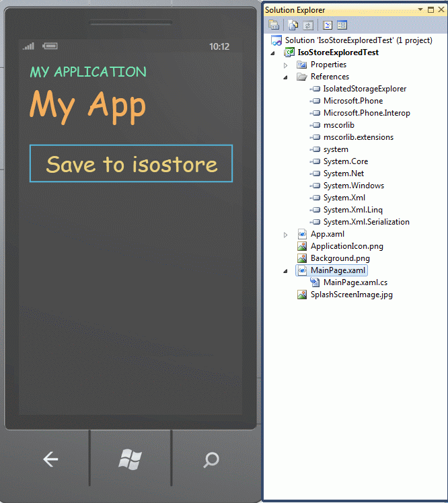Select the Background.png file icon
Screen dimensions: 448x503
(302, 258)
